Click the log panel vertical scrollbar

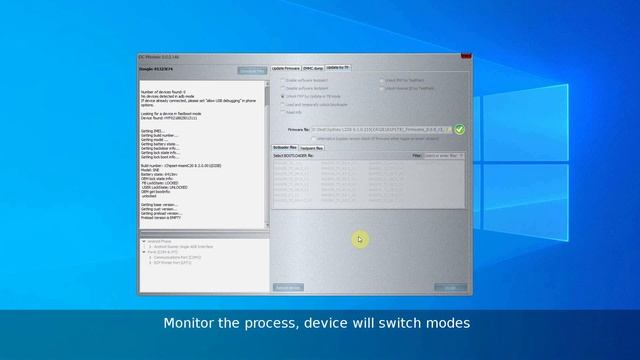pos(267,155)
